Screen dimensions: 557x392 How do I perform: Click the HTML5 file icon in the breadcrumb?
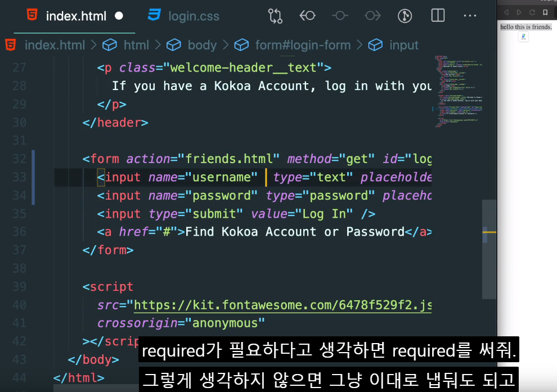point(11,45)
